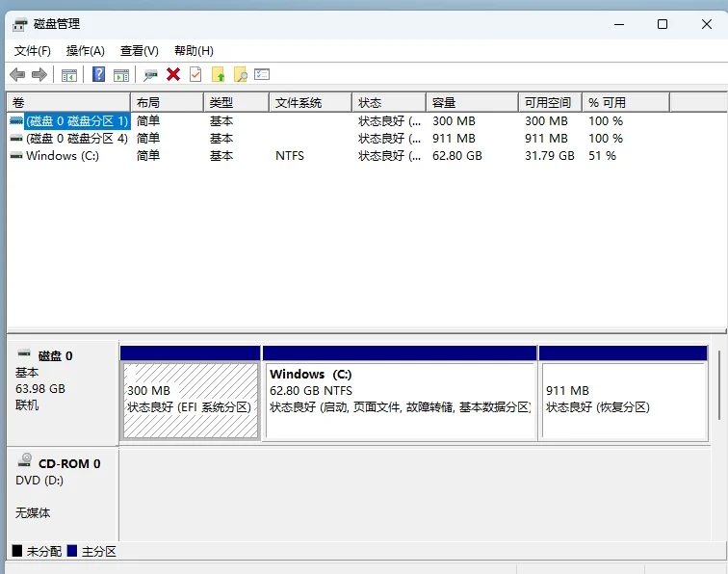
Task: Toggle the console tree pane icon
Action: 69,75
